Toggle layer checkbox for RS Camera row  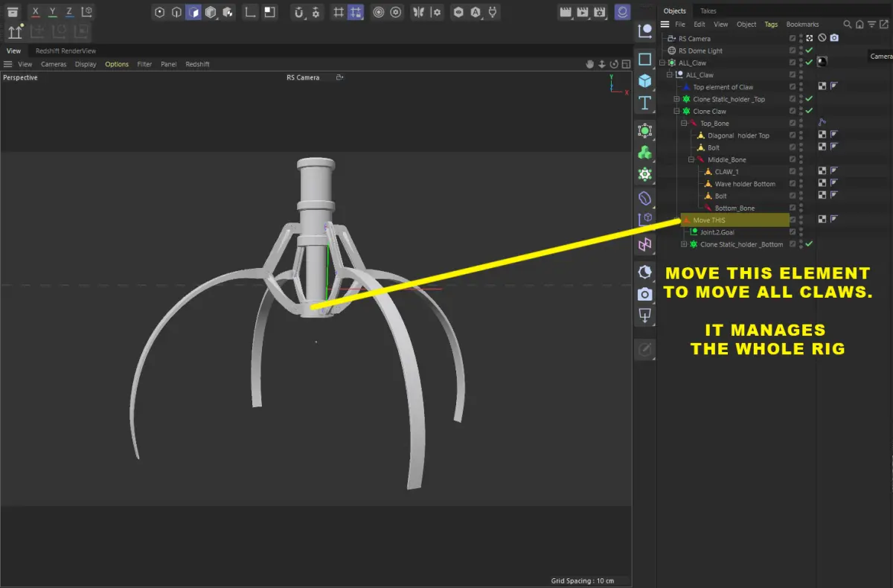click(793, 39)
